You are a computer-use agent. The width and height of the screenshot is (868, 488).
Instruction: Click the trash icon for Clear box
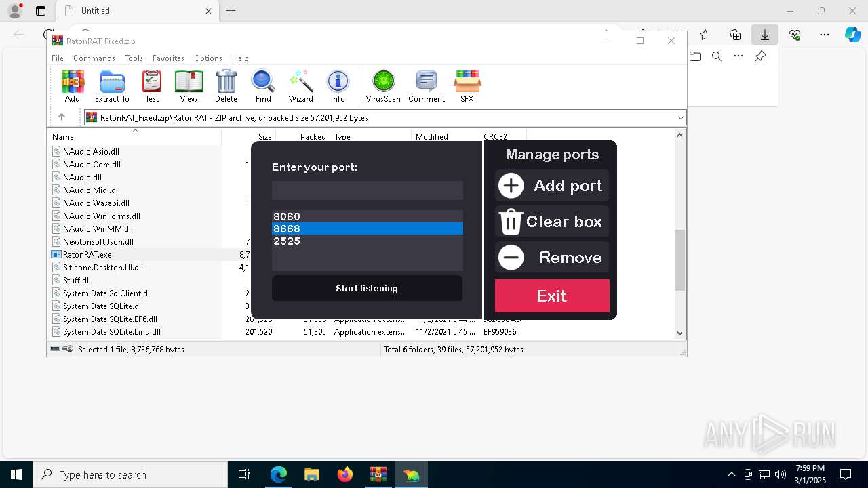[x=511, y=222]
